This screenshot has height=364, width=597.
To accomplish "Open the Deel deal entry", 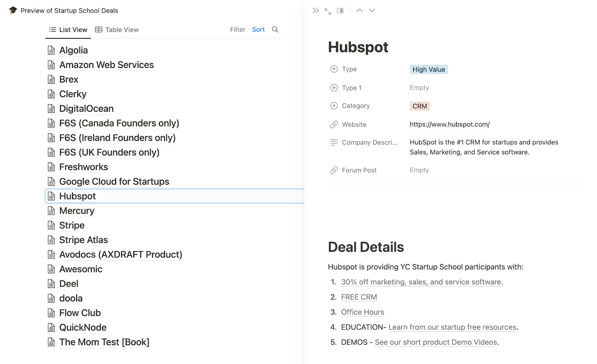I will (x=69, y=284).
